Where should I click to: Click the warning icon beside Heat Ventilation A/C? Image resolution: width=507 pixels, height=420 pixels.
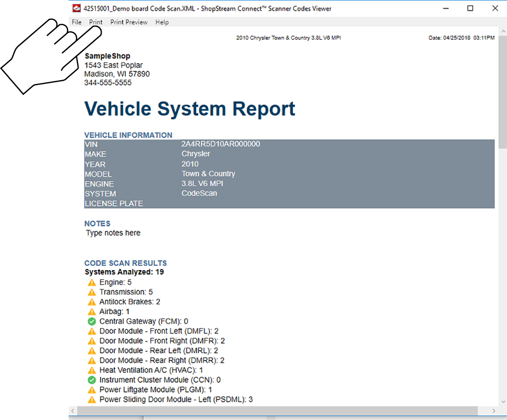click(92, 371)
